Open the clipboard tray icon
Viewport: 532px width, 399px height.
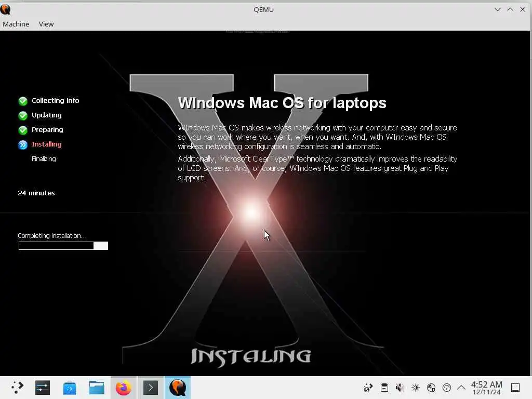coord(384,388)
